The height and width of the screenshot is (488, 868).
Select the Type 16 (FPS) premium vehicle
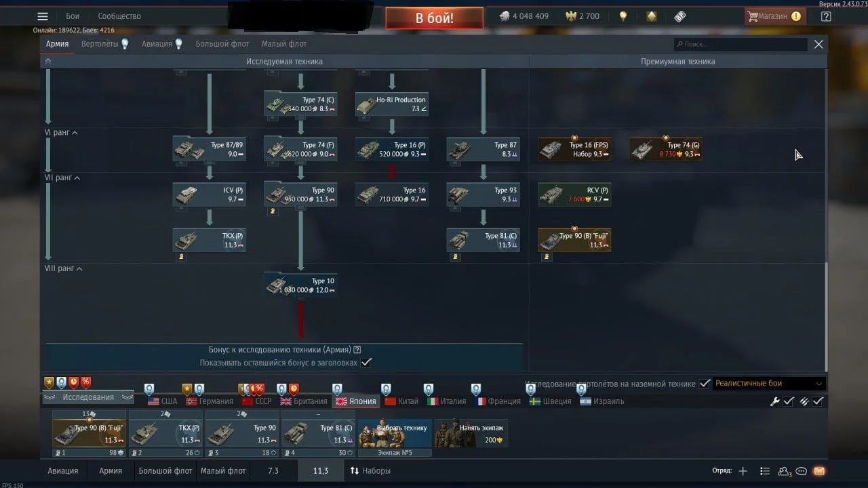click(574, 149)
